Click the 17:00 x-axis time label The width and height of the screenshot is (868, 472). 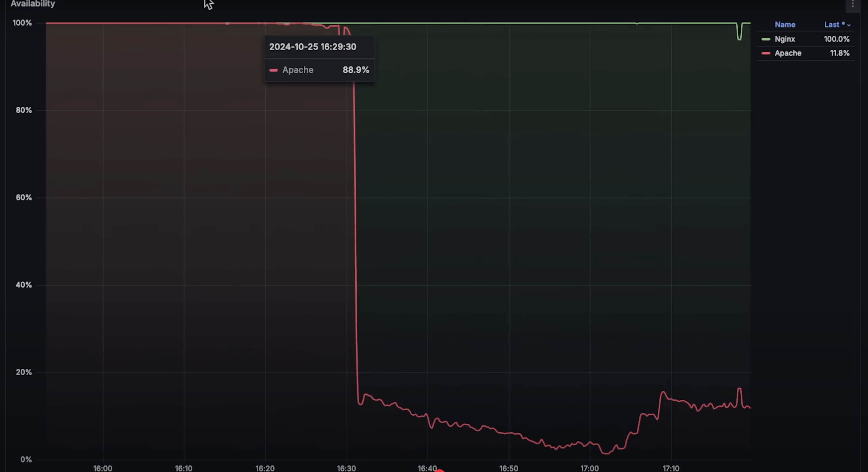[589, 468]
